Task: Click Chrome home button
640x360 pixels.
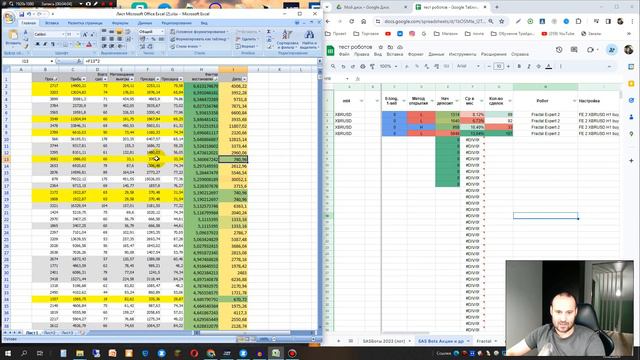Action: (364, 21)
